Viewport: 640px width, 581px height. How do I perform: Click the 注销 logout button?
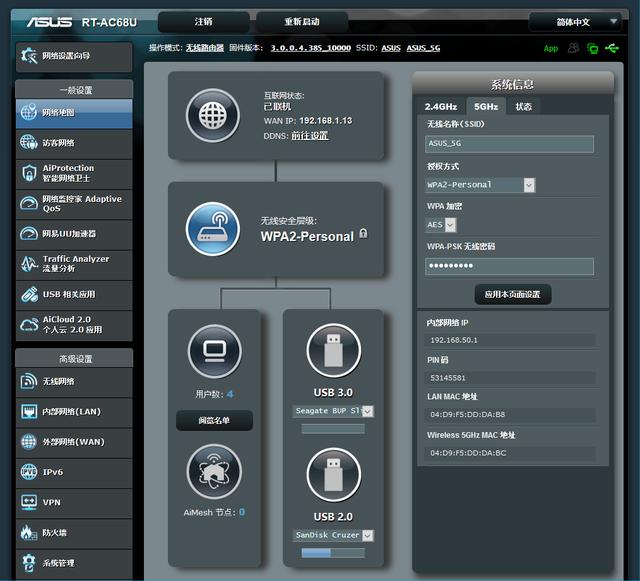point(204,22)
